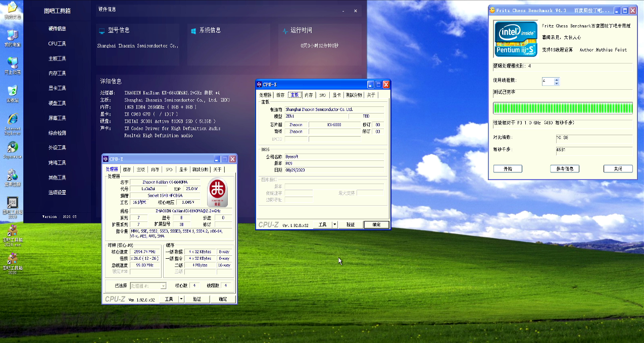Viewport: 644px width, 343px height.
Task: Click 验证 button in mainboard CPU-Z
Action: pos(351,224)
